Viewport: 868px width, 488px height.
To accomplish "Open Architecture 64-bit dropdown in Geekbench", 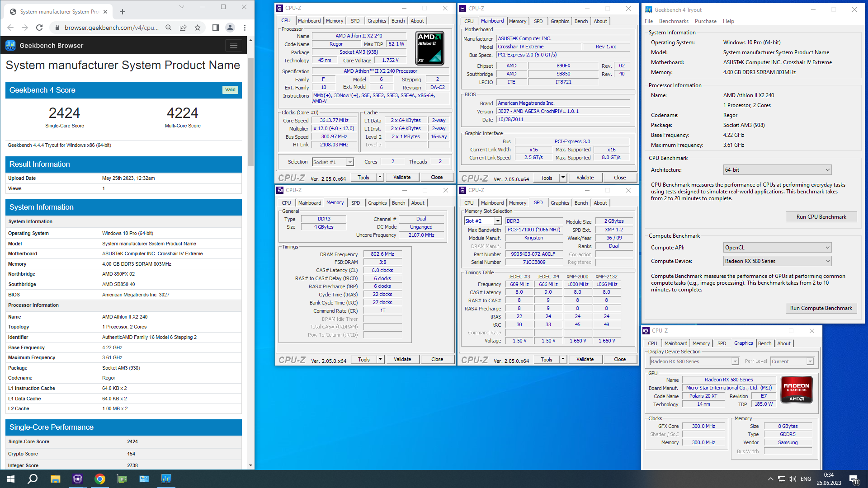I will 778,170.
